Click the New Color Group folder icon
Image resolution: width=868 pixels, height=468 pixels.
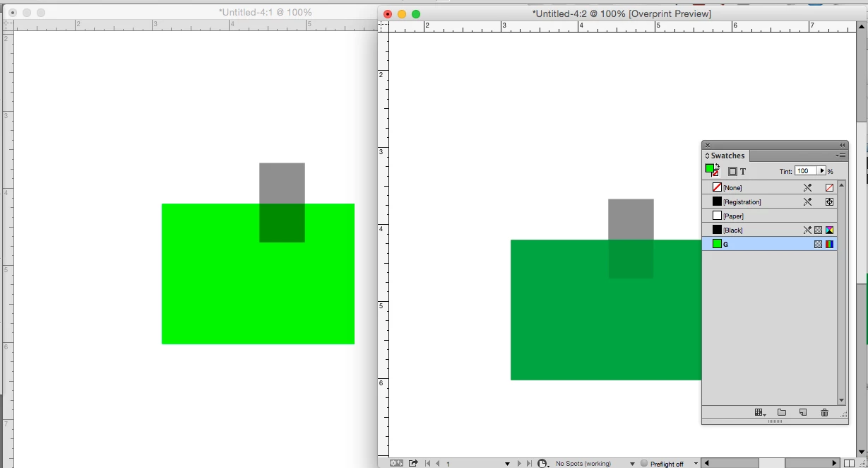tap(782, 413)
